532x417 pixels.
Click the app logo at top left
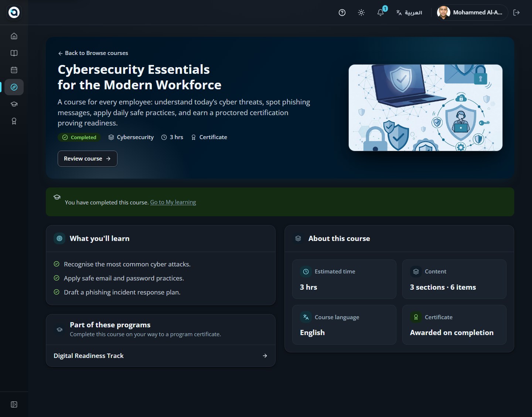click(x=14, y=12)
